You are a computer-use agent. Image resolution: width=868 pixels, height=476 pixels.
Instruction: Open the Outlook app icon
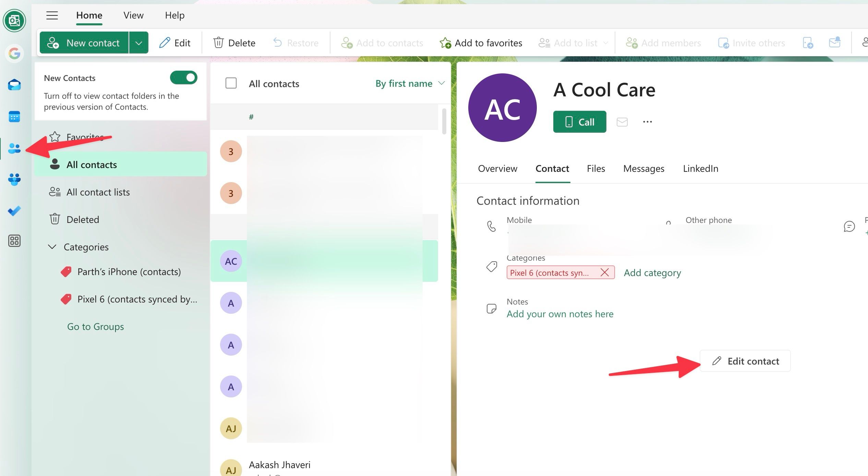click(x=14, y=21)
